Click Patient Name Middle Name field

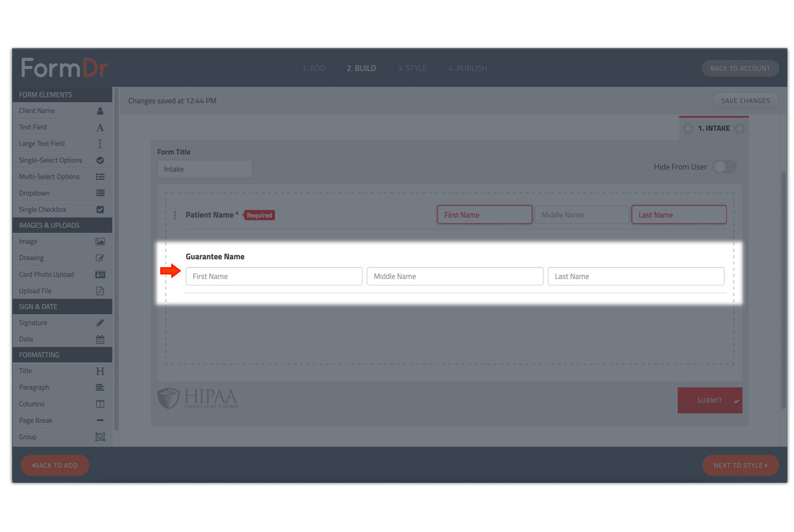[582, 215]
